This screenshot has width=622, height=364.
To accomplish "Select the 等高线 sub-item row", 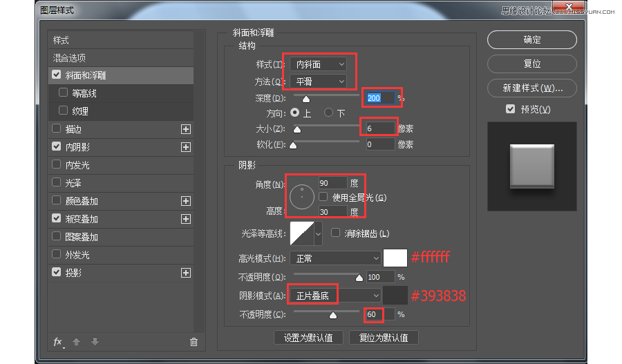I will pos(120,93).
